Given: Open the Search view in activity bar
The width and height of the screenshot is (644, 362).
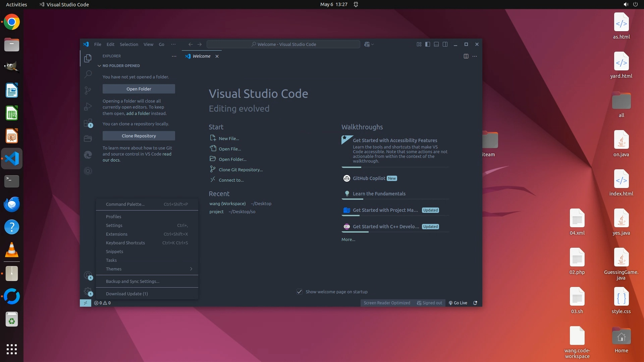Looking at the screenshot, I should 88,74.
